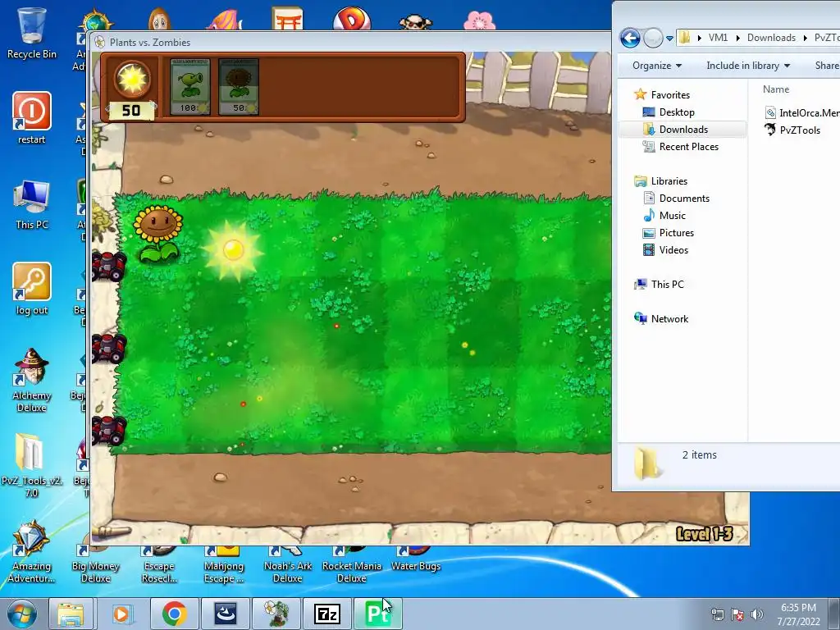Click the volume icon in system tray
The image size is (840, 630).
pos(757,614)
